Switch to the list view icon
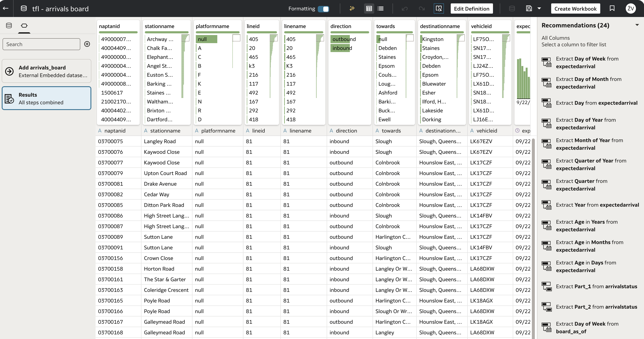Image resolution: width=644 pixels, height=339 pixels. (380, 8)
